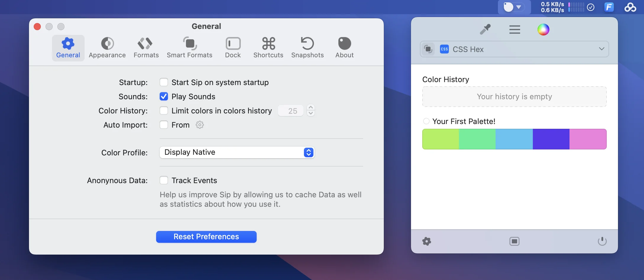Open the blue F app menu bar icon
Image resolution: width=644 pixels, height=280 pixels.
(609, 7)
